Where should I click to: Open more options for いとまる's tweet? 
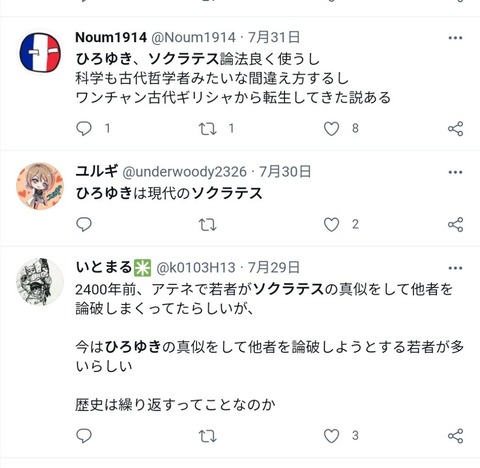coord(455,268)
